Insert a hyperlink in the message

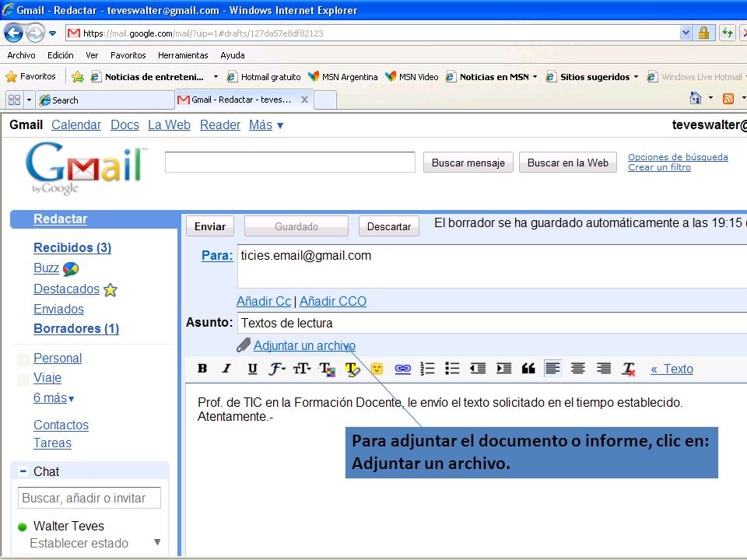402,369
